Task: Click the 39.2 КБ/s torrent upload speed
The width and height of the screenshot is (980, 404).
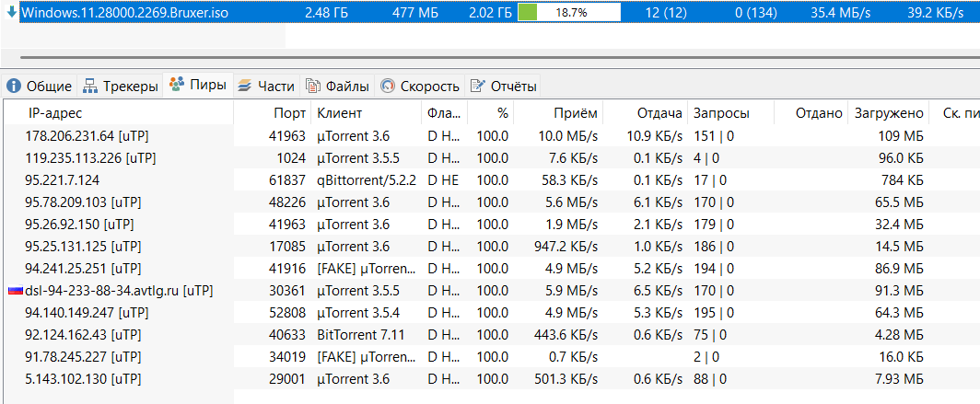Action: [936, 13]
